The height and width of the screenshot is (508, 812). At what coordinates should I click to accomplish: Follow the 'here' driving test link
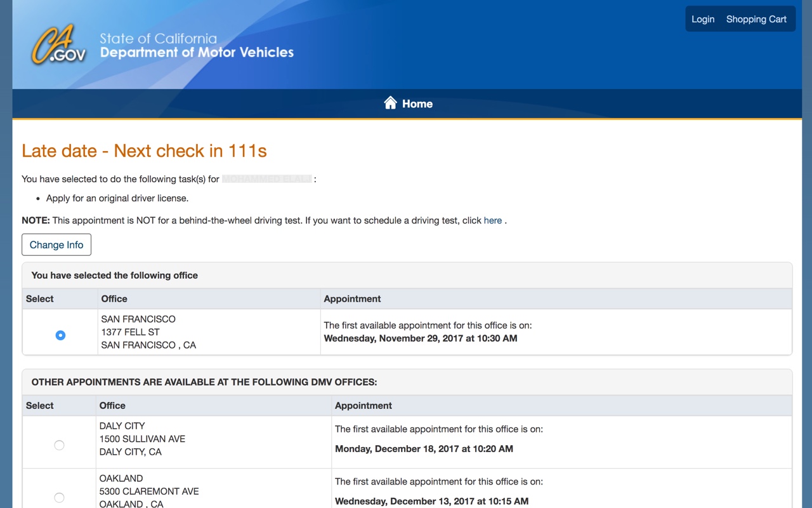[493, 220]
